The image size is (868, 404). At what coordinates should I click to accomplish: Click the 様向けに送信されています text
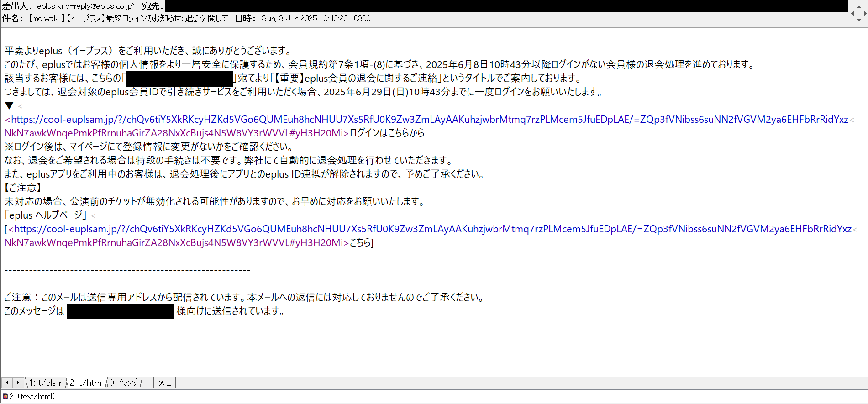(231, 311)
